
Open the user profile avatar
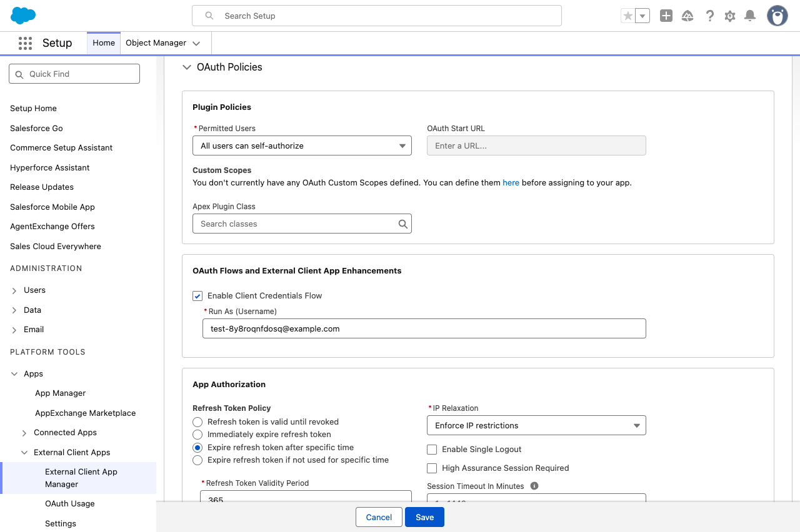777,16
